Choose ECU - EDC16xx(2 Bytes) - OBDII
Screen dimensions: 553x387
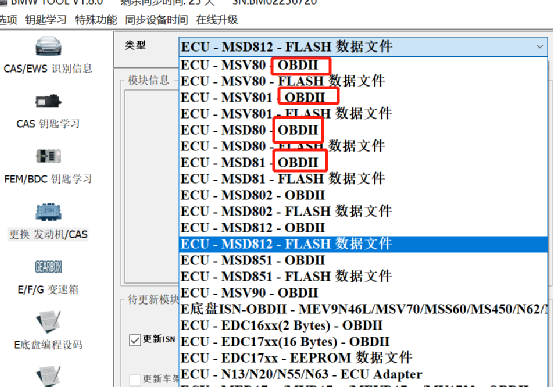coord(363,325)
